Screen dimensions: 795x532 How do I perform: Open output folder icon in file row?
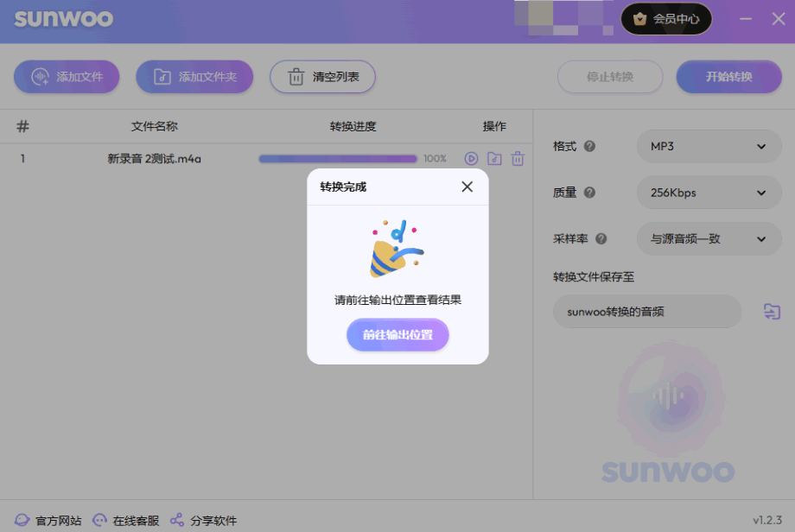[494, 158]
